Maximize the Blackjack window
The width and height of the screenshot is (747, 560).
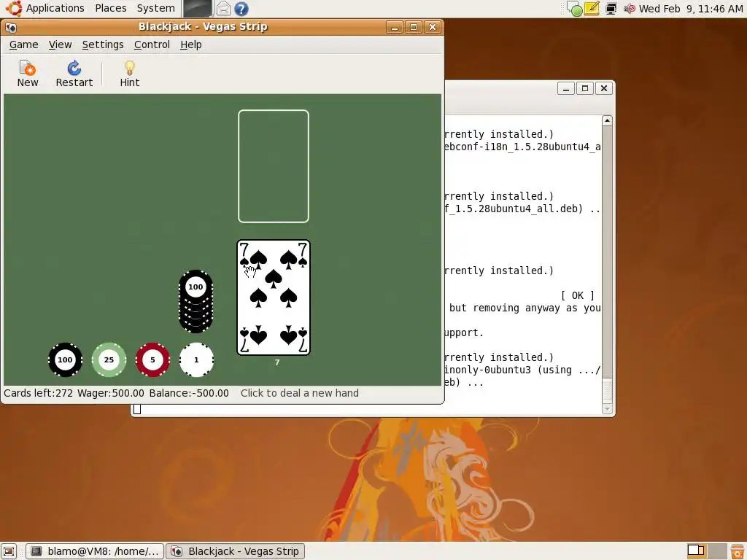tap(414, 27)
